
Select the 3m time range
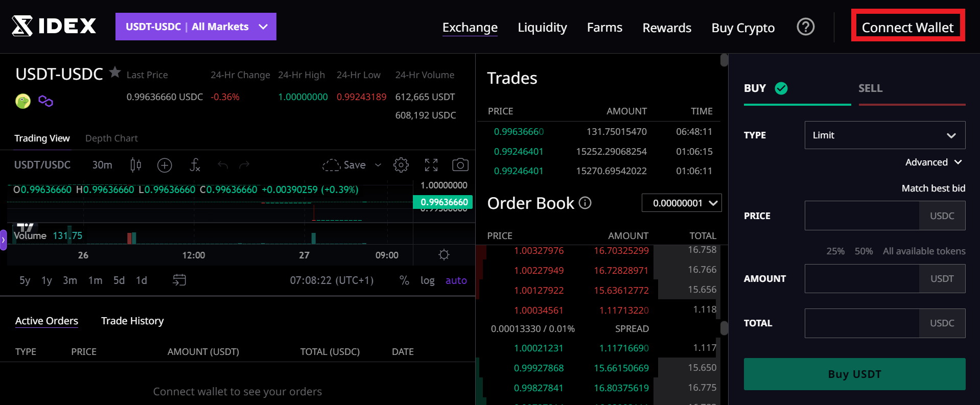point(70,280)
